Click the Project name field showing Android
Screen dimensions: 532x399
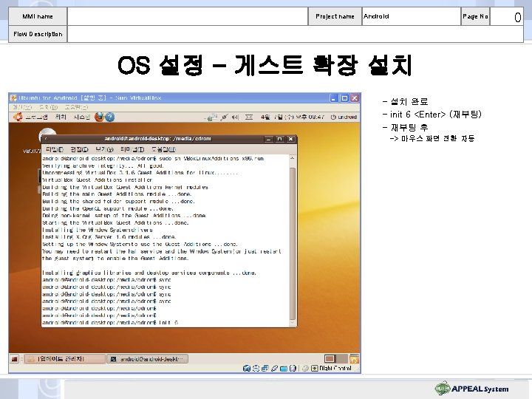point(412,16)
